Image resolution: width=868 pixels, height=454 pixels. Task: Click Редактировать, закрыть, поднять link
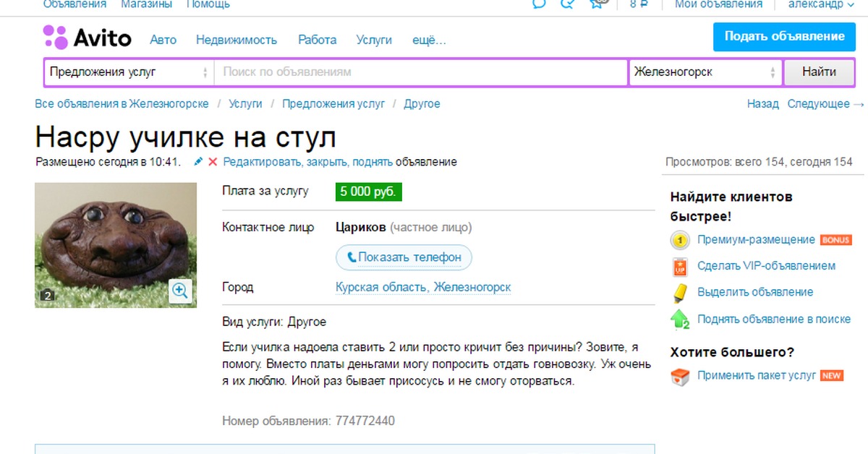tap(308, 162)
